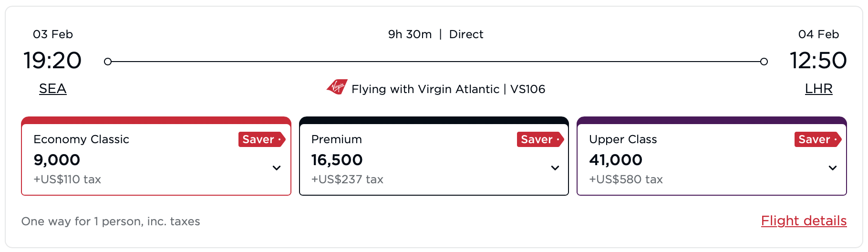Click the Economy Classic Saver tag
The image size is (868, 252).
pos(261,139)
